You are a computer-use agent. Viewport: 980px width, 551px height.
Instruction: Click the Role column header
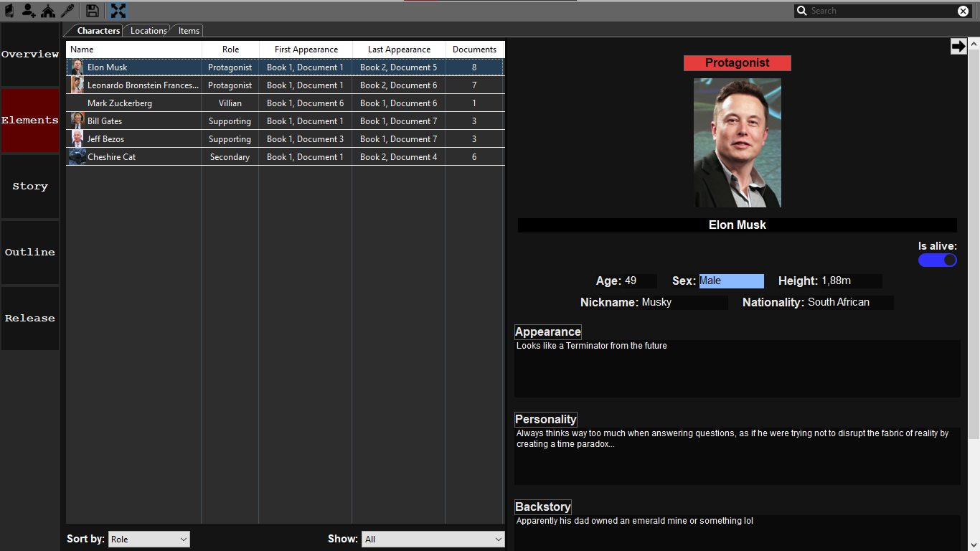[x=230, y=50]
